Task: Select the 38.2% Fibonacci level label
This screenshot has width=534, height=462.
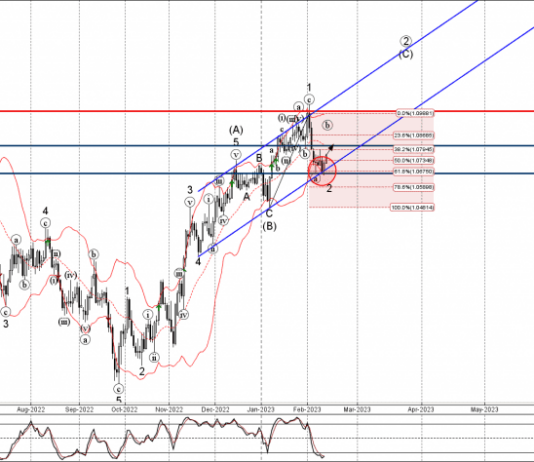Action: [414, 149]
